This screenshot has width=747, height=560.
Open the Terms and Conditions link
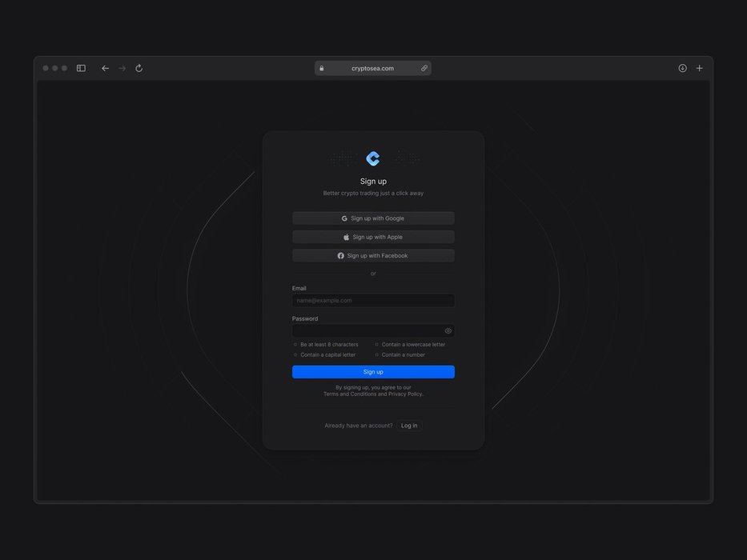click(350, 394)
